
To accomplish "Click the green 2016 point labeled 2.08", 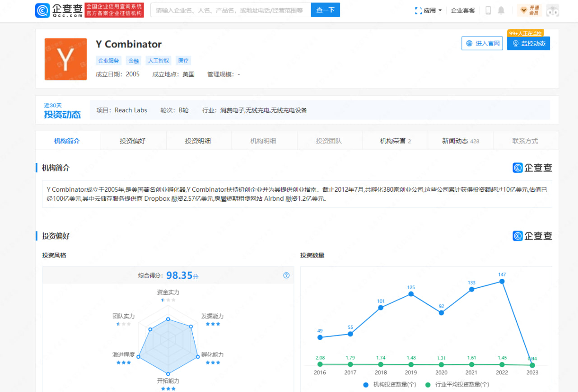I will click(x=320, y=364).
